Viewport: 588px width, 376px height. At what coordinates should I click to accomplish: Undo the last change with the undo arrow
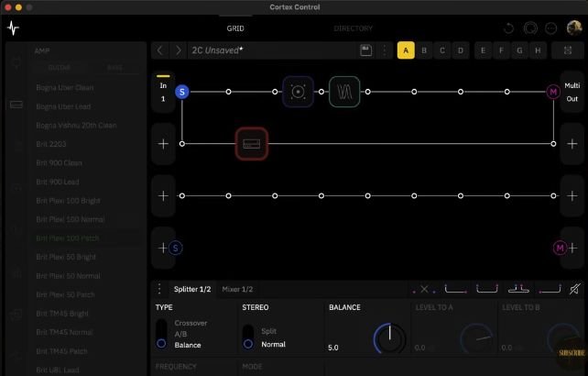click(509, 28)
